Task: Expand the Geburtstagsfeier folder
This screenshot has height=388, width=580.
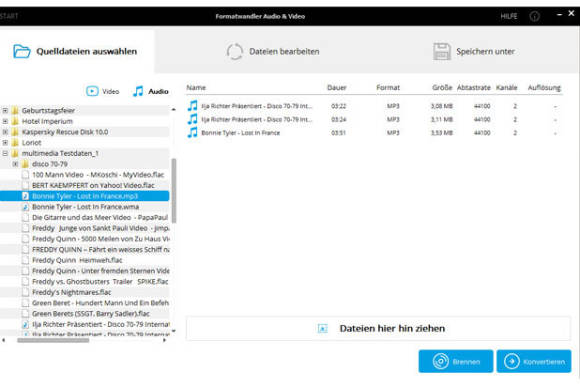Action: point(5,110)
